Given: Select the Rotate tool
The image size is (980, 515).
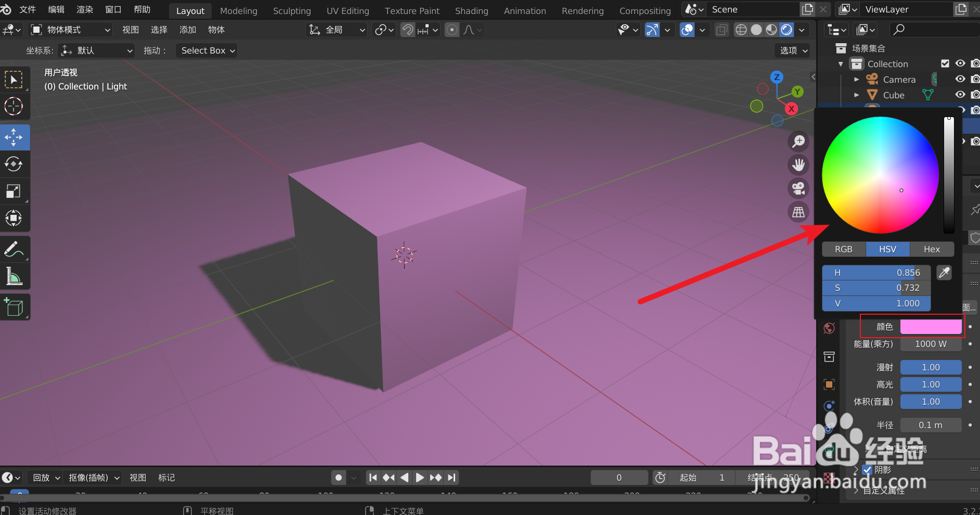Looking at the screenshot, I should click(14, 164).
